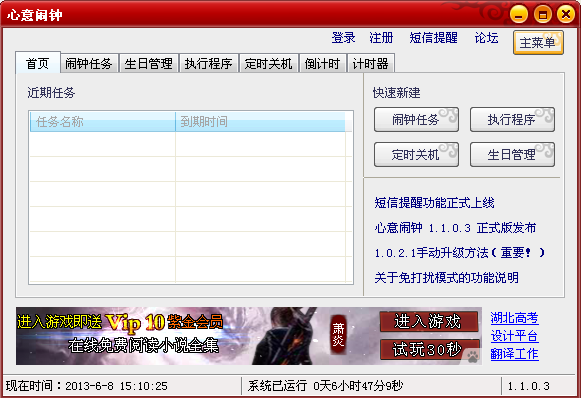Viewport: 581px width, 398px height.
Task: Sort by 到期时间 column header
Action: pos(260,122)
